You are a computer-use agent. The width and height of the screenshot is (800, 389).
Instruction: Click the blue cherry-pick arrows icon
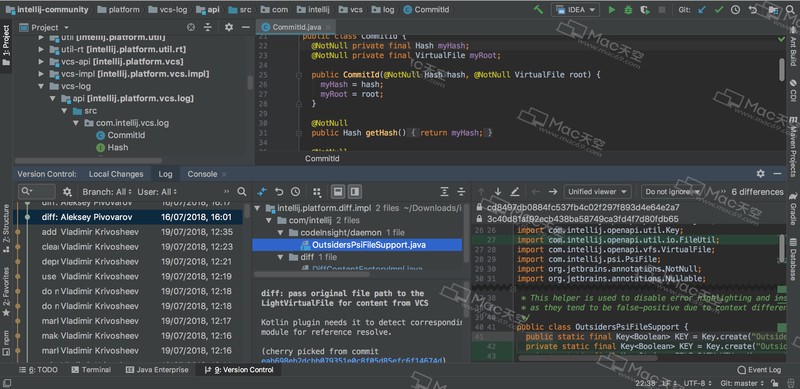[x=262, y=192]
